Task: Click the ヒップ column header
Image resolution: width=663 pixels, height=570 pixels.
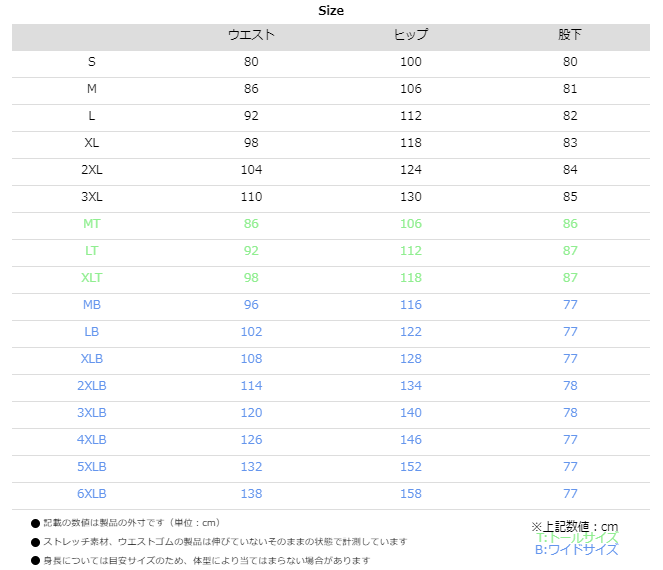Action: tap(411, 35)
